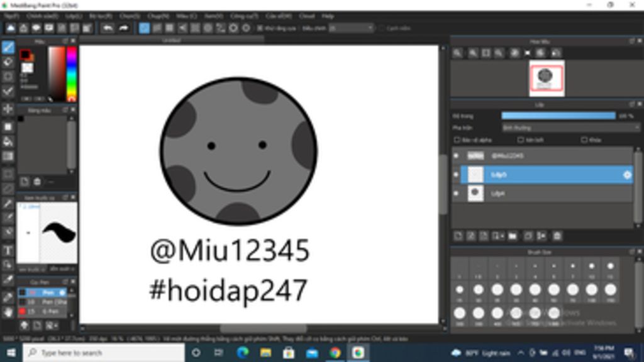
Task: Enable the grid snap icon
Action: [170, 28]
